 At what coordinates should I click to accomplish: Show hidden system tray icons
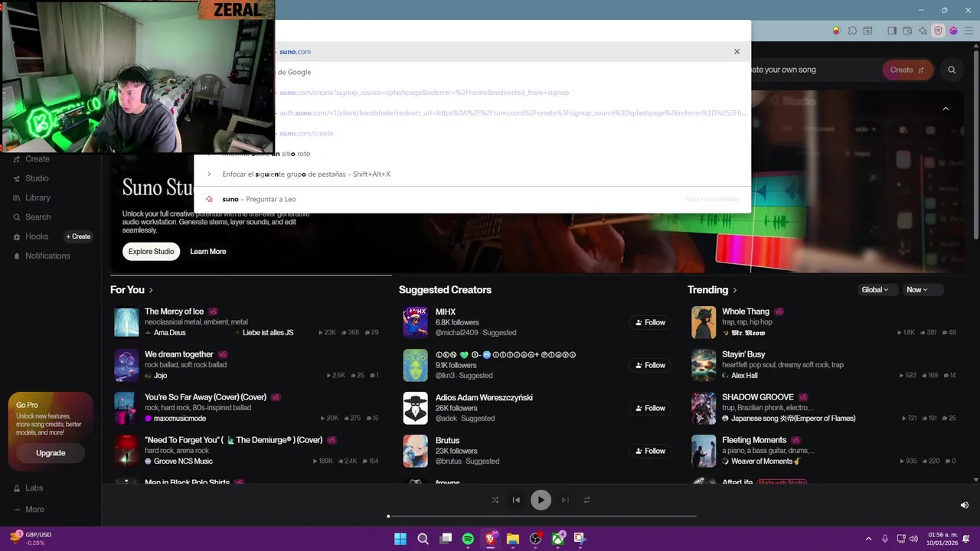tap(868, 539)
